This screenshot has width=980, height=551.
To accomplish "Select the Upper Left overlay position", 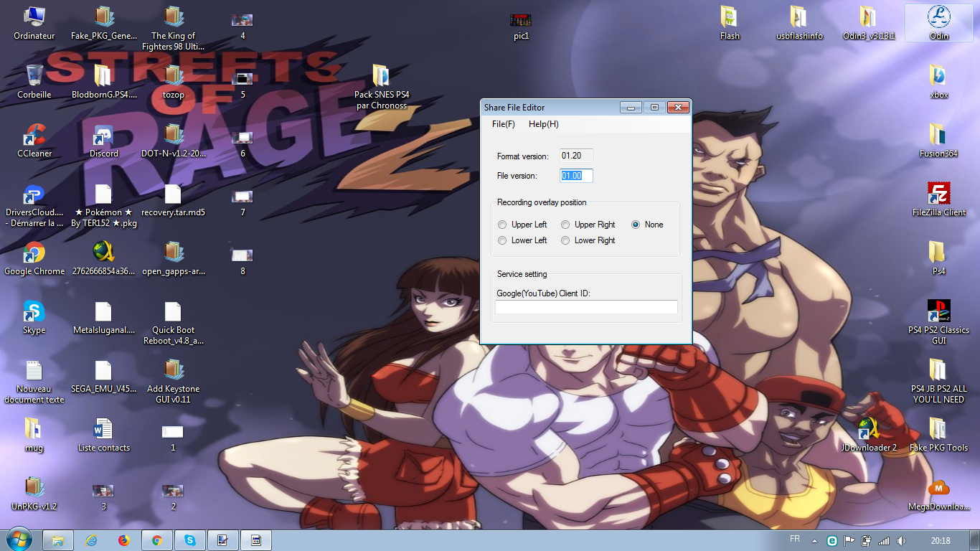I will [x=502, y=225].
